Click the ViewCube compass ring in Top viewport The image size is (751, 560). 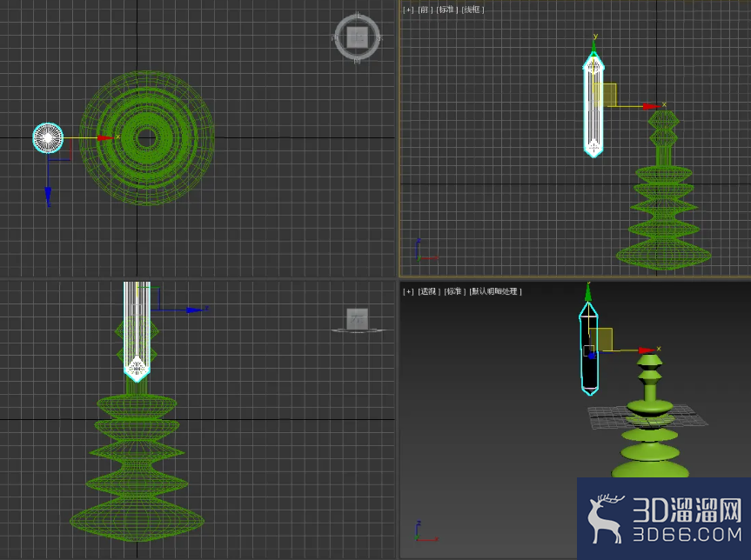[339, 37]
